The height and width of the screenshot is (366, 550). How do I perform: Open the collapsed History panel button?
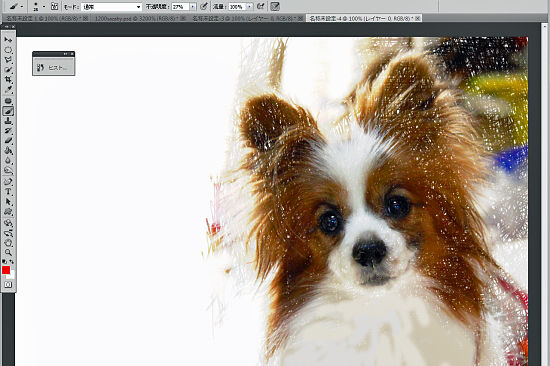click(54, 67)
